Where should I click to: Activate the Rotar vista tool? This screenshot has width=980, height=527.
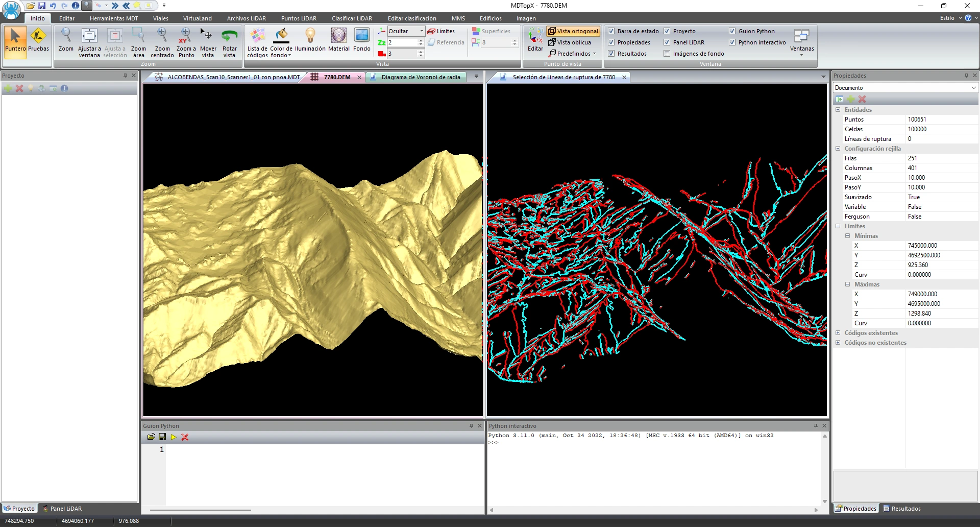[x=230, y=42]
